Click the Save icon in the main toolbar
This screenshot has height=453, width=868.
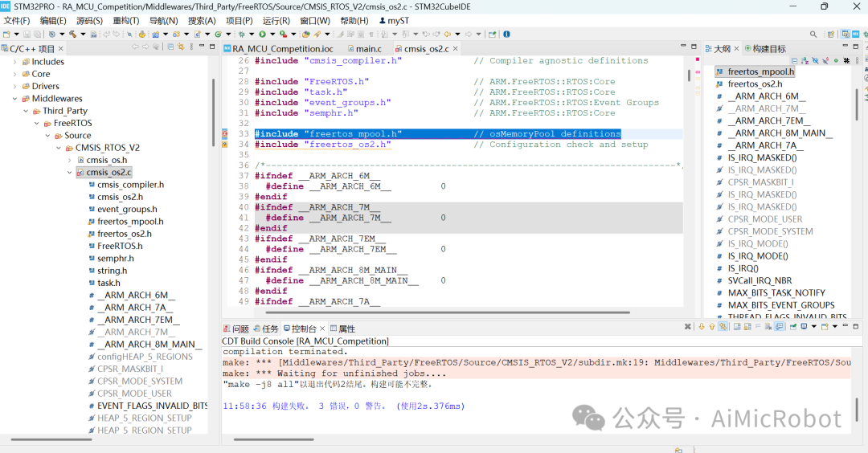pyautogui.click(x=27, y=34)
